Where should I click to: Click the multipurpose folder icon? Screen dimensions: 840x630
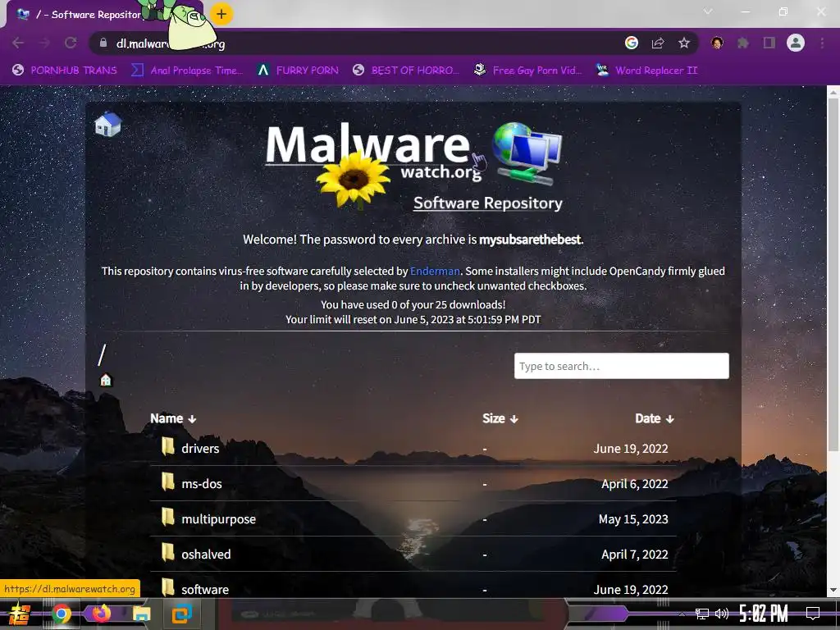click(x=167, y=517)
